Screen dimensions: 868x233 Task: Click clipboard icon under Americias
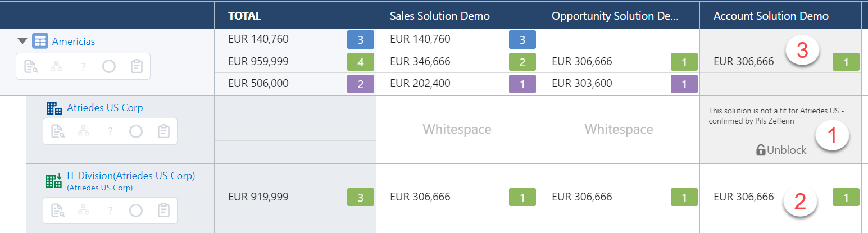137,66
